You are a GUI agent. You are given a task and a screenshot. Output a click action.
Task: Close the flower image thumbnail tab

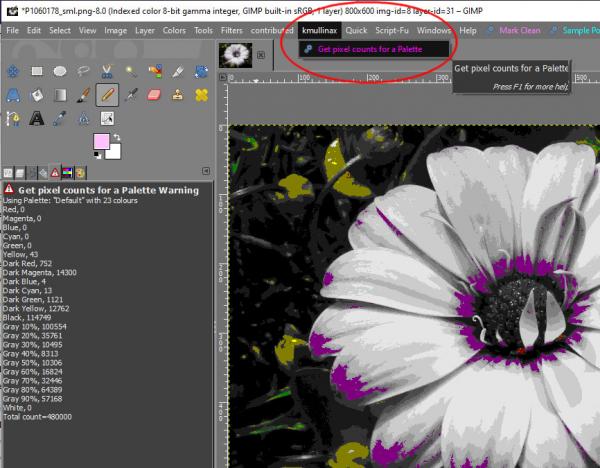pos(261,55)
